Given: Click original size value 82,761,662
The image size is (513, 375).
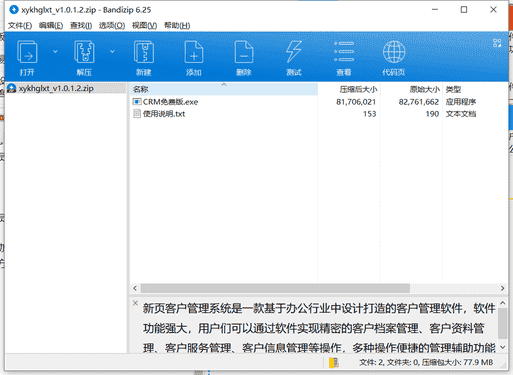Looking at the screenshot, I should point(419,102).
